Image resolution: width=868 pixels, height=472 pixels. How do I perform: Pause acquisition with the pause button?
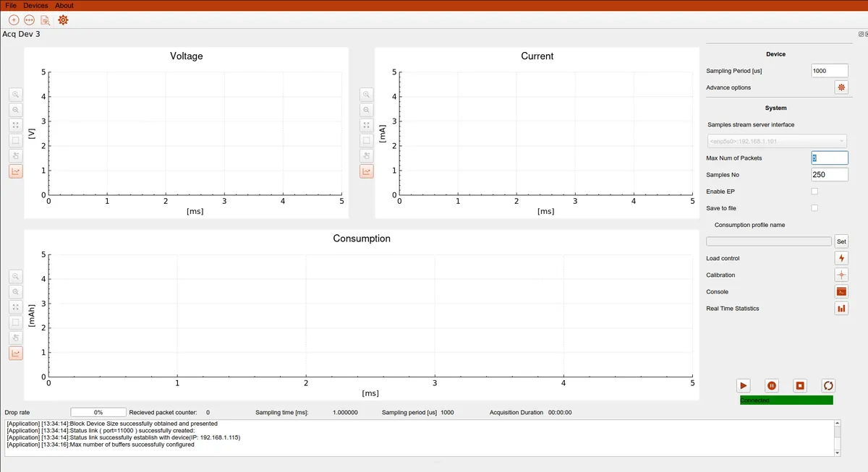pos(772,386)
